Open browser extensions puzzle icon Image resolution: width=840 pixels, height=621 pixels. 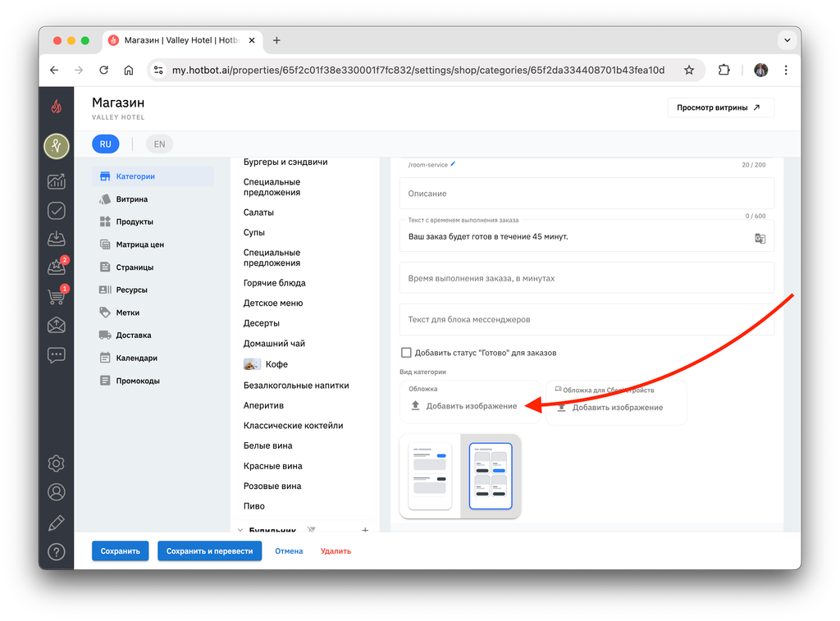point(724,71)
